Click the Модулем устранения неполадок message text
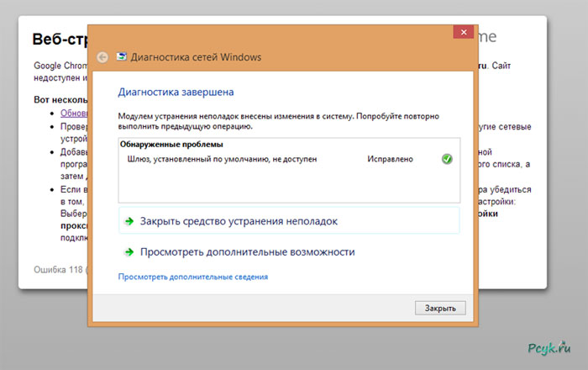 tap(279, 121)
